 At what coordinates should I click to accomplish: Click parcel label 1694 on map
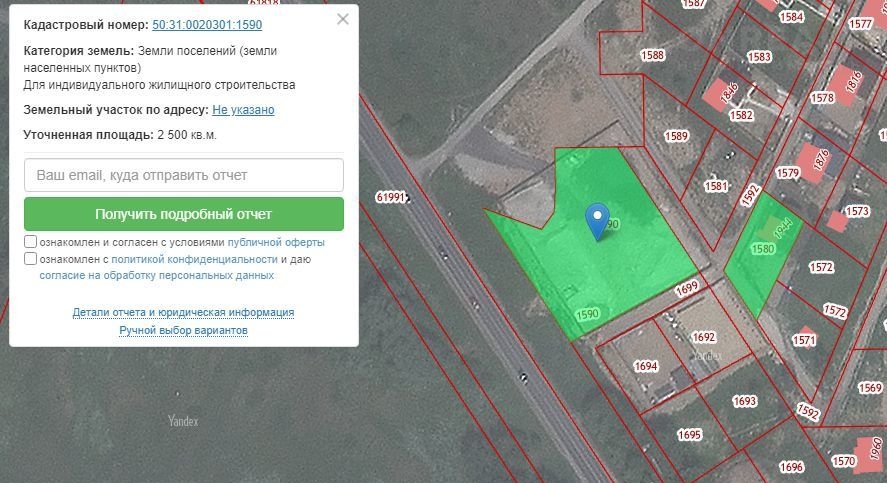point(646,367)
